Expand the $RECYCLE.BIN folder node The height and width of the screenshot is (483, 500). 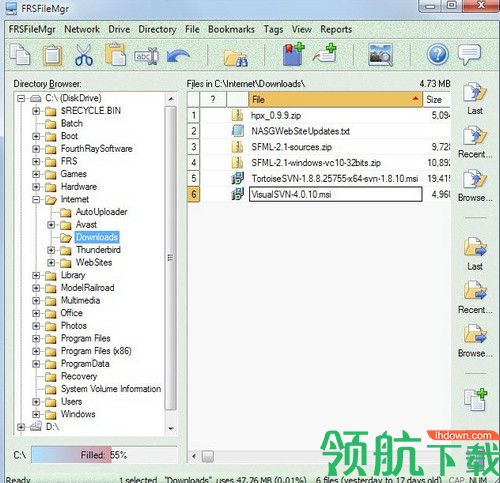click(x=36, y=111)
